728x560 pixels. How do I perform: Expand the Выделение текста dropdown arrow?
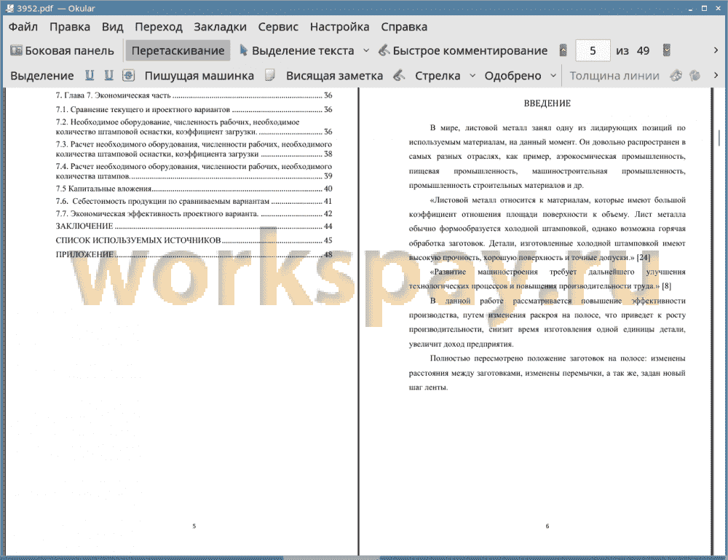(366, 51)
